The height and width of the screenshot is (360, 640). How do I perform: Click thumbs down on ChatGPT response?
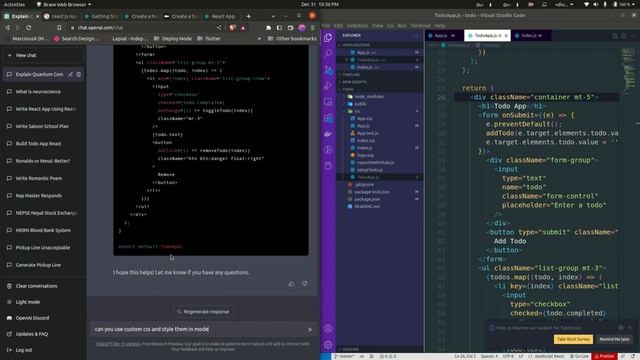click(x=304, y=284)
